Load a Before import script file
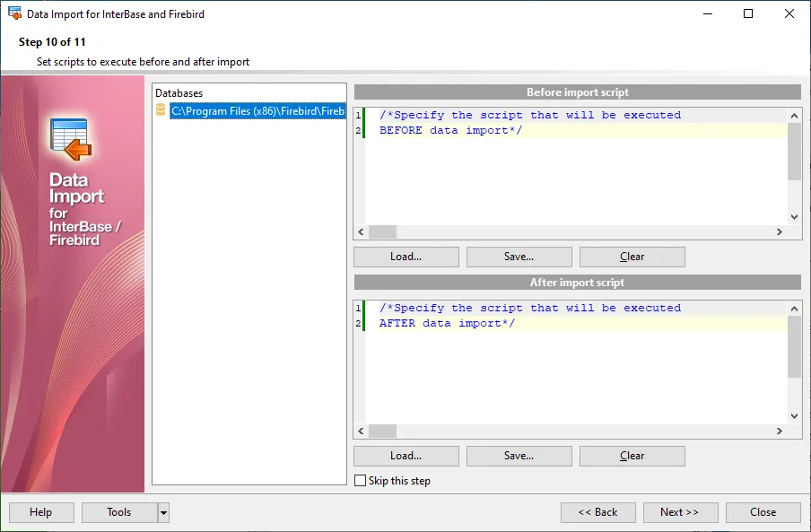The width and height of the screenshot is (811, 532). [406, 257]
